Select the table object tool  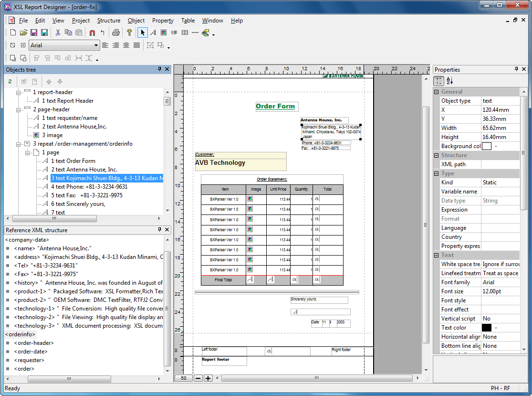click(x=185, y=32)
